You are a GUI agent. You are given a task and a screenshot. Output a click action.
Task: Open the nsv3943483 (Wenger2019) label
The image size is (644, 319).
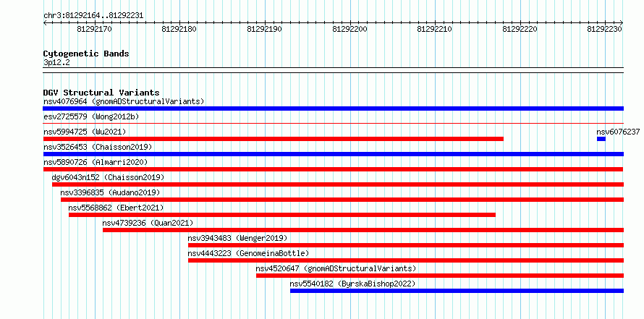237,238
